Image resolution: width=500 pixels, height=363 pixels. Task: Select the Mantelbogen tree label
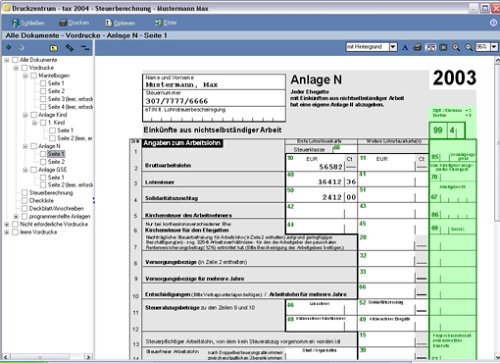point(54,76)
